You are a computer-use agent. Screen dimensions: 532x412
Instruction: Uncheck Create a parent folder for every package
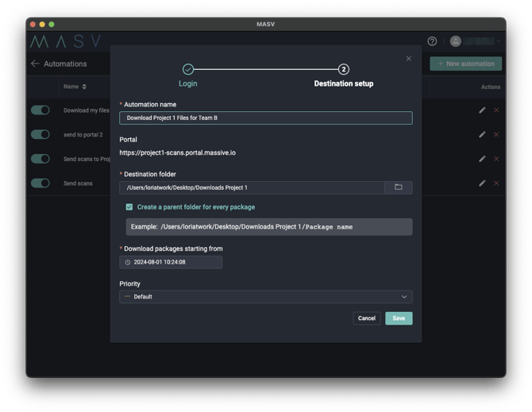[x=129, y=207]
